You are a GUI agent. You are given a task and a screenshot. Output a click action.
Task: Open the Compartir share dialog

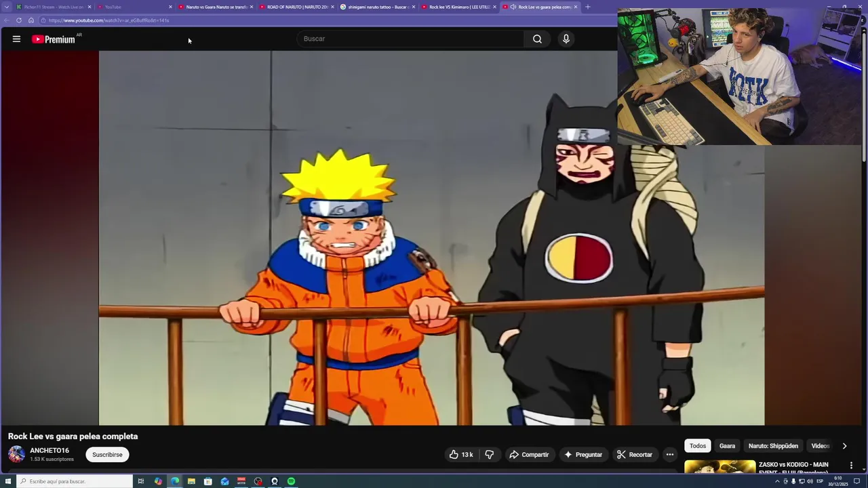530,455
